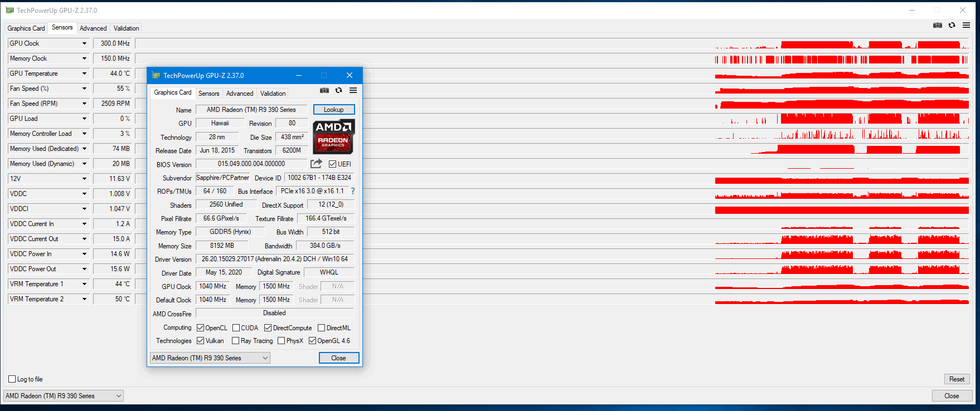The width and height of the screenshot is (980, 411).
Task: Open Advanced tab in front window
Action: click(x=240, y=94)
